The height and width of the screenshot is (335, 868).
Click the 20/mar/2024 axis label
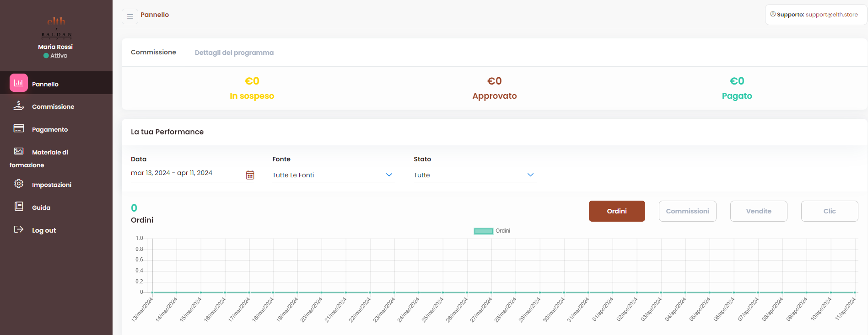pyautogui.click(x=312, y=309)
